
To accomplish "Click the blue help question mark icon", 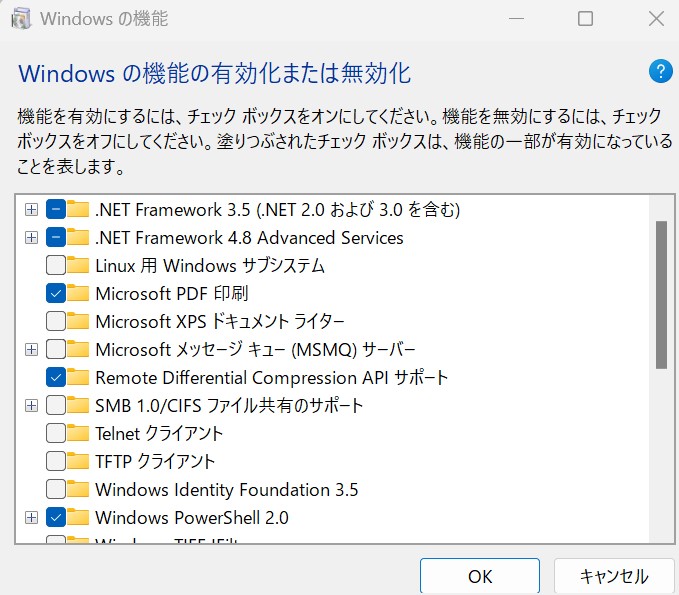I will tap(660, 71).
